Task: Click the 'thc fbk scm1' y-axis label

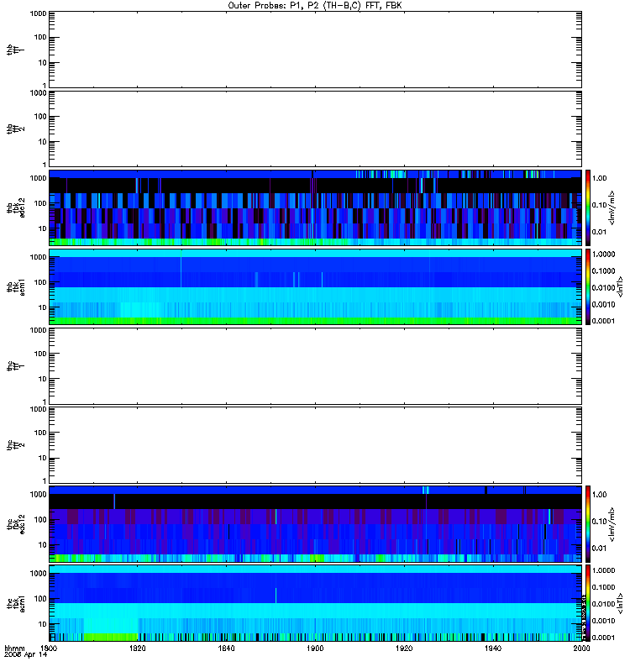Action: [x=16, y=603]
